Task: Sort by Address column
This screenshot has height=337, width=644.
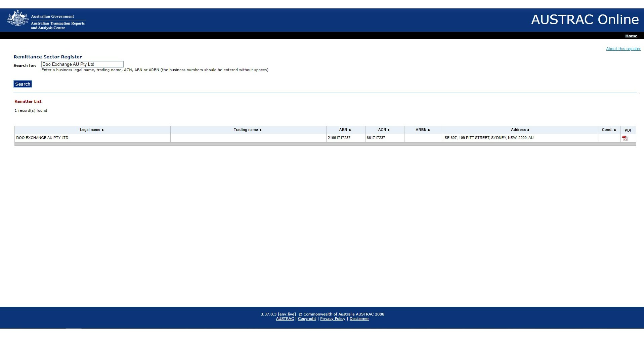Action: click(x=520, y=130)
